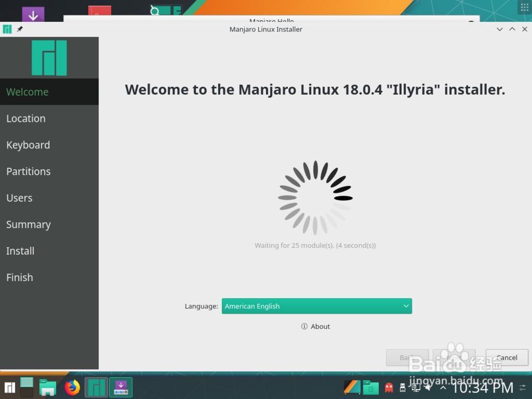532x399 pixels.
Task: Select the Install step in sidebar
Action: click(x=49, y=251)
